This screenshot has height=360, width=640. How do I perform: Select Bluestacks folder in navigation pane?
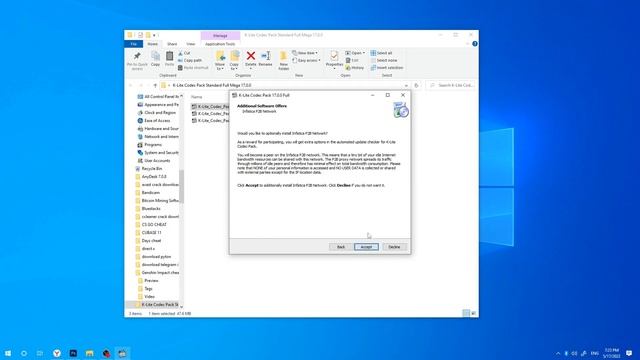pos(151,209)
